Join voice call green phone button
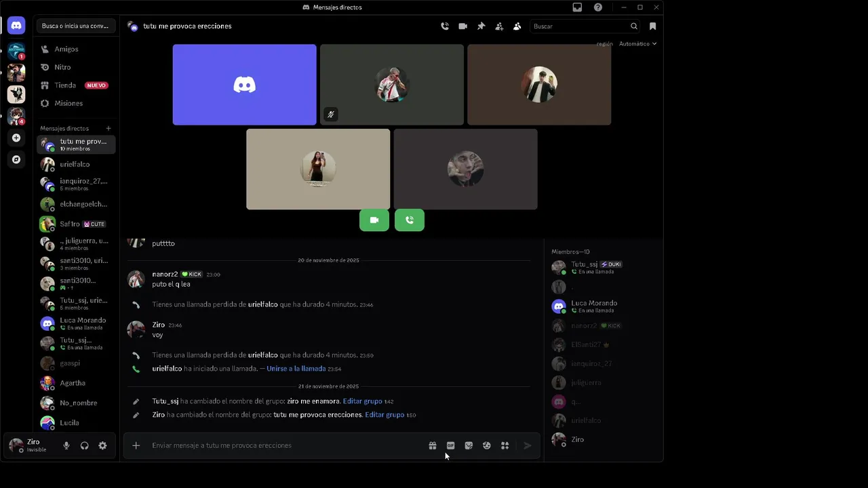This screenshot has width=868, height=488. click(x=410, y=220)
